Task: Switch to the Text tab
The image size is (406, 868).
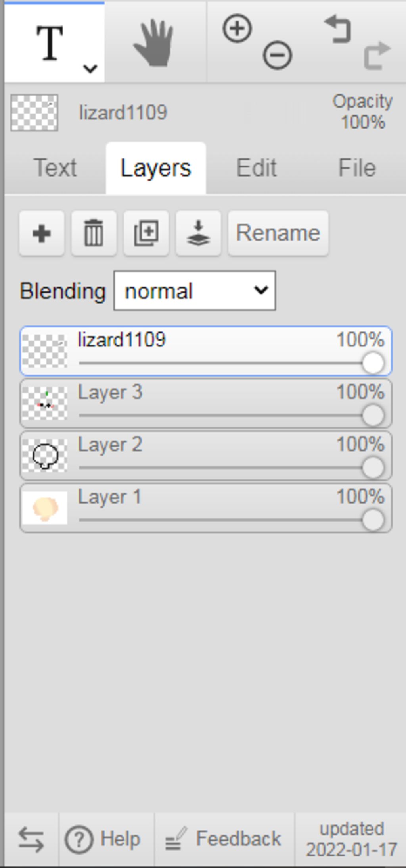Action: point(55,168)
